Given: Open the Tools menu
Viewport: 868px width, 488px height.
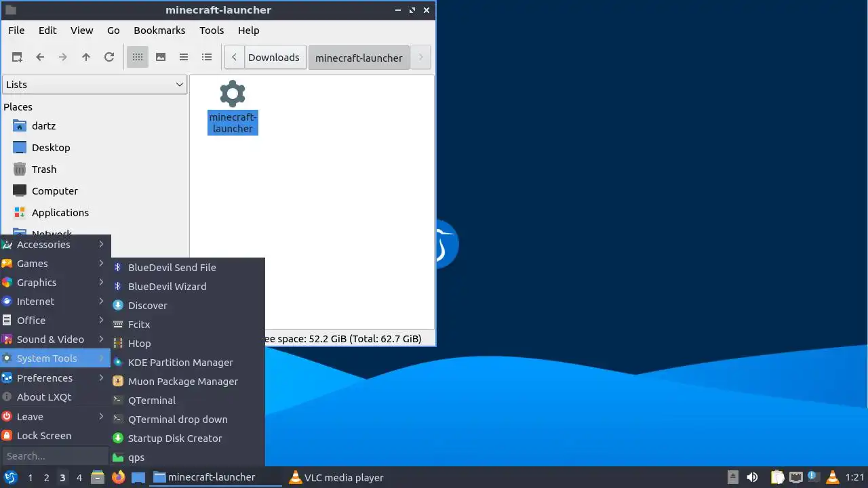Looking at the screenshot, I should tap(212, 30).
